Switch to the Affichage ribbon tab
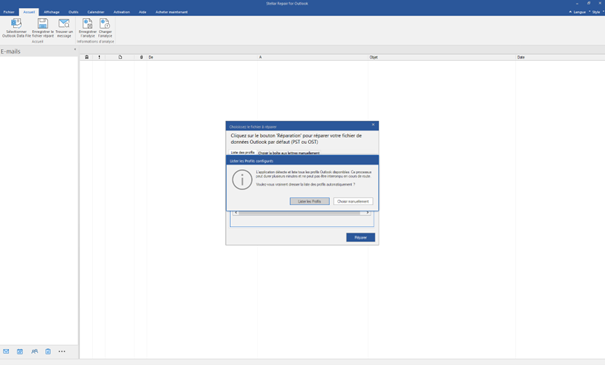The height and width of the screenshot is (365, 605). [51, 12]
